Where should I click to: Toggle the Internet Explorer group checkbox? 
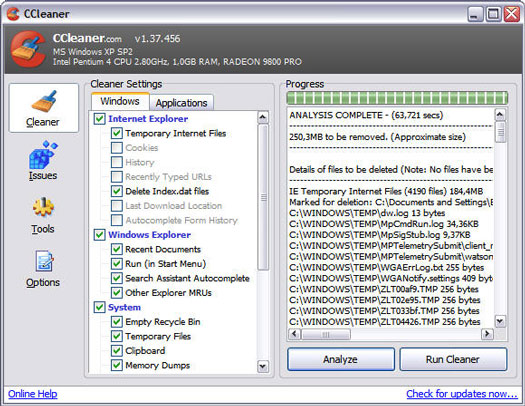[99, 119]
